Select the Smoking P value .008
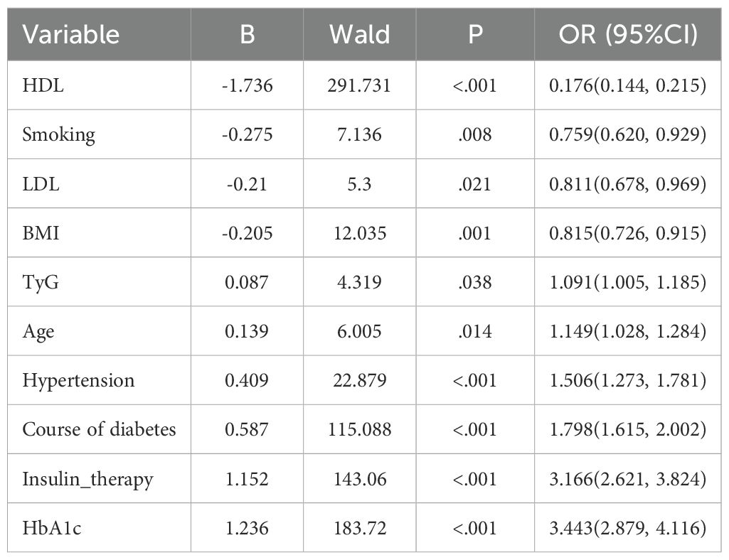 pos(475,134)
